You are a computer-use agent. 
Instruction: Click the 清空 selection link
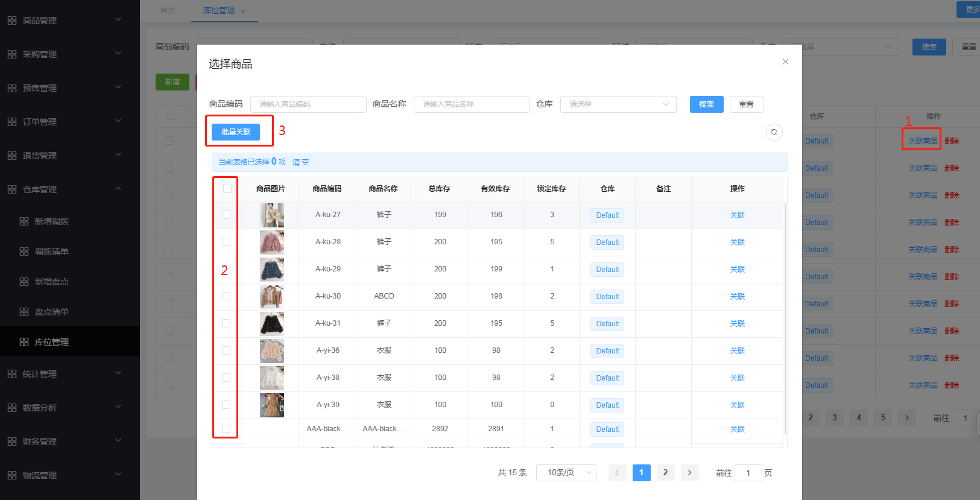pyautogui.click(x=300, y=162)
